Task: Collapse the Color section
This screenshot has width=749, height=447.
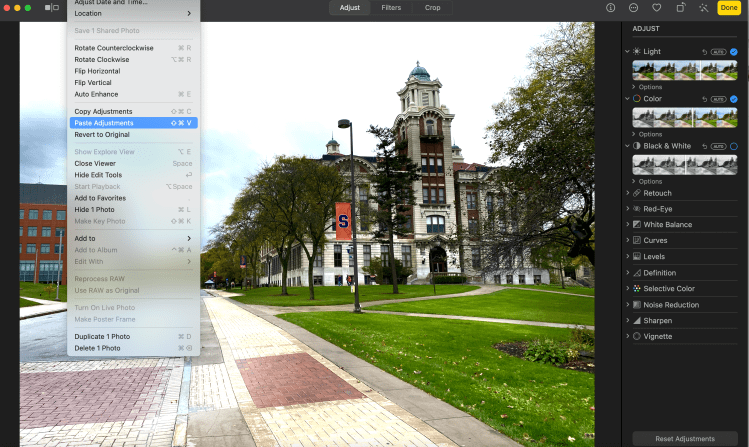Action: [x=627, y=98]
